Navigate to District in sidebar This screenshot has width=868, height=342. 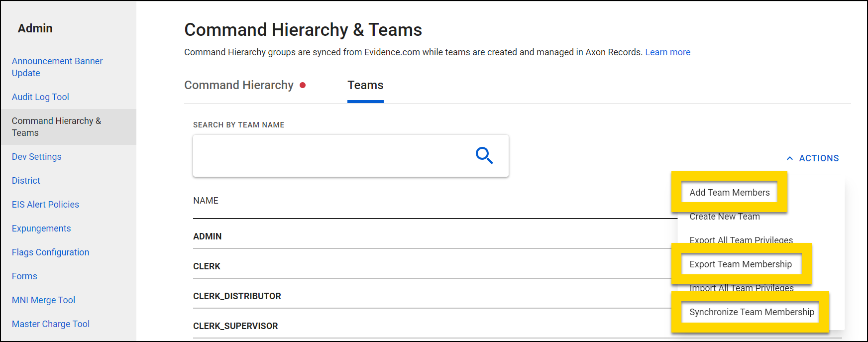pyautogui.click(x=26, y=181)
